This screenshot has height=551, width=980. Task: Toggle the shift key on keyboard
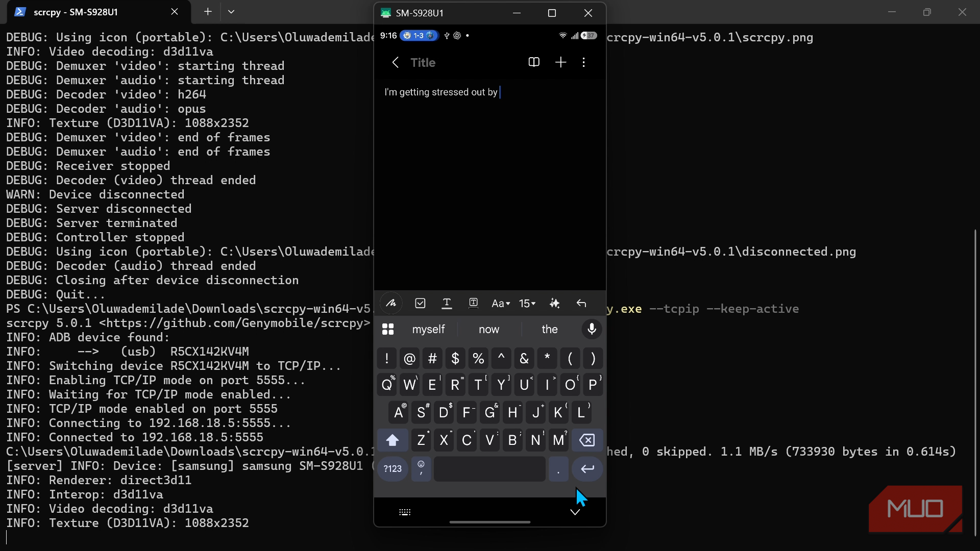pyautogui.click(x=393, y=440)
